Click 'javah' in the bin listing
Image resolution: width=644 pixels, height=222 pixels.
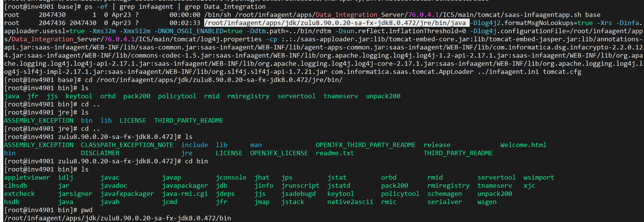(110, 202)
